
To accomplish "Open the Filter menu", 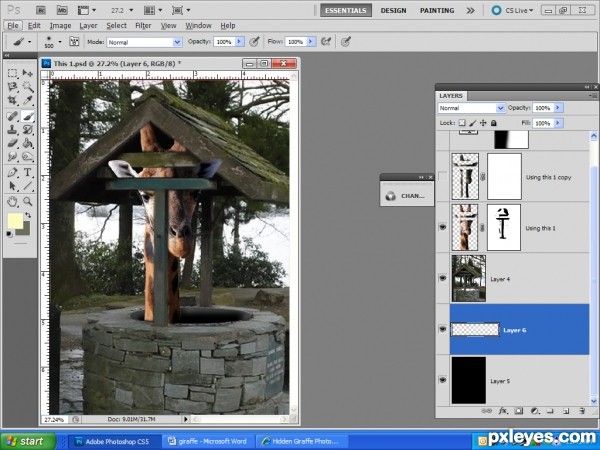I will pos(143,26).
